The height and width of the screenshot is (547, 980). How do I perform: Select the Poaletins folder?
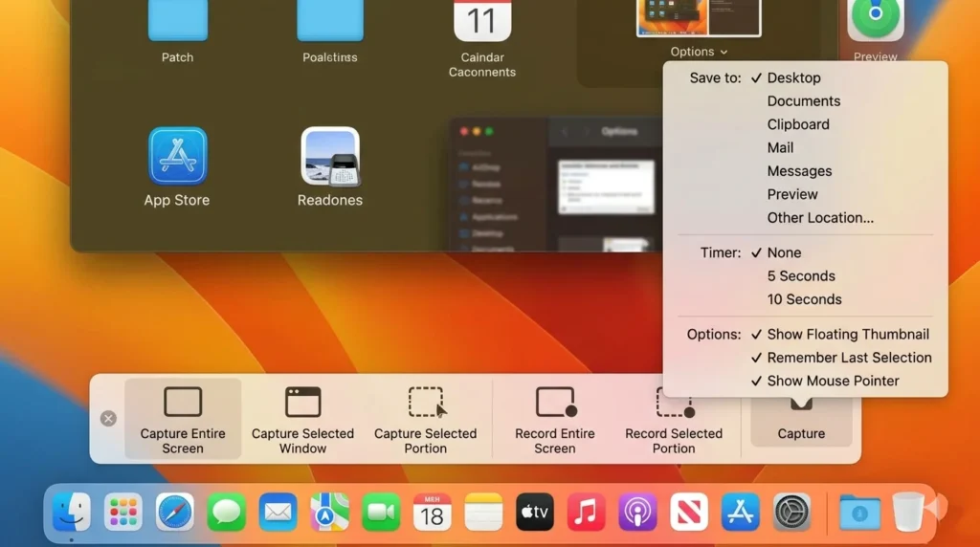click(x=330, y=21)
